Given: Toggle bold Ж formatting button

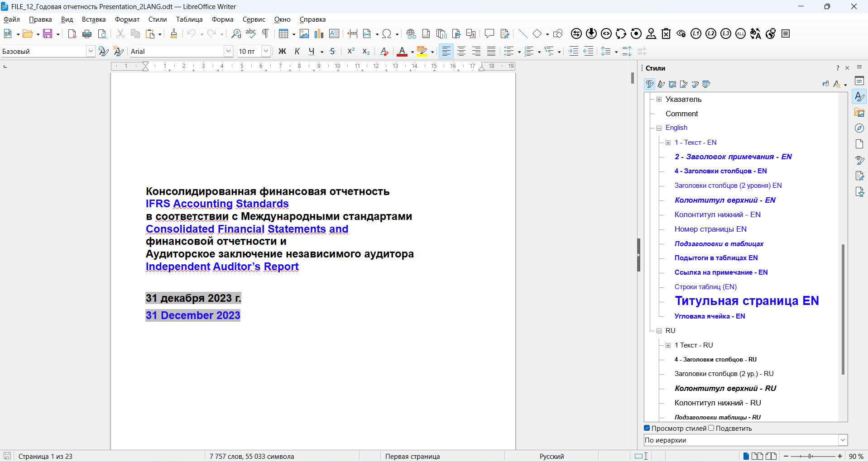Looking at the screenshot, I should (282, 52).
